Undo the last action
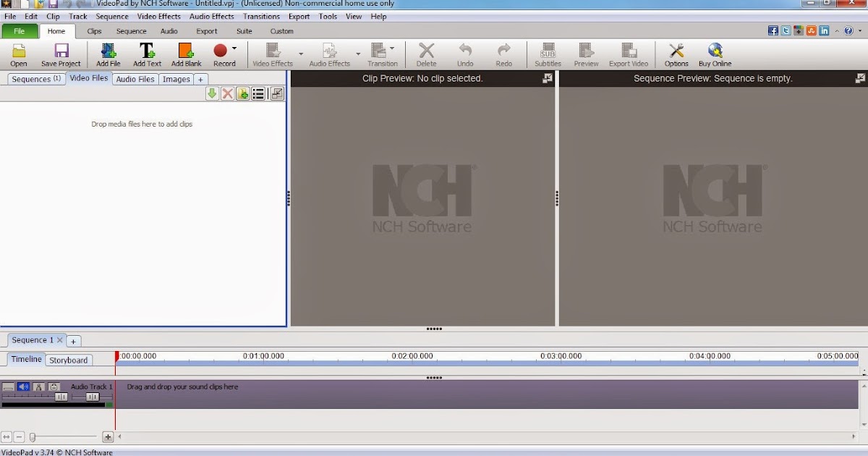Screen dimensions: 868x456 465,55
